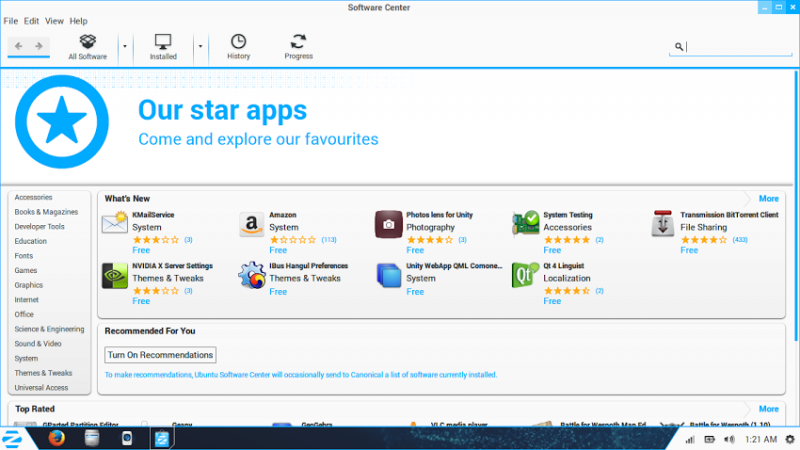
Task: Open the IBus Hangul Preferences icon
Action: (x=252, y=276)
